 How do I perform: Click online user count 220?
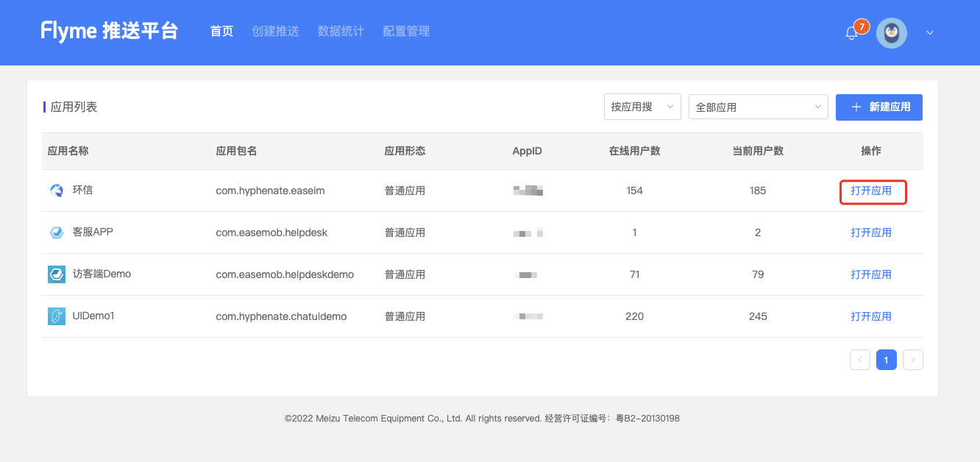coord(634,316)
